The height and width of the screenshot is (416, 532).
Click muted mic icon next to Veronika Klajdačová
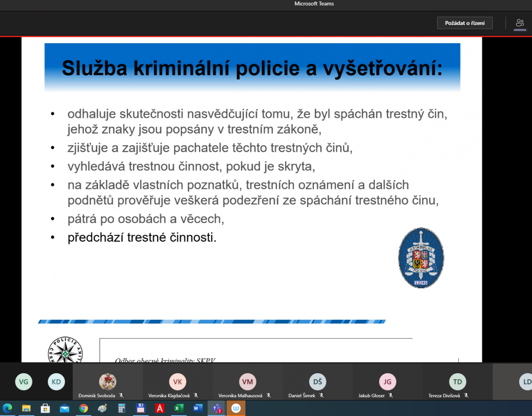coord(196,396)
